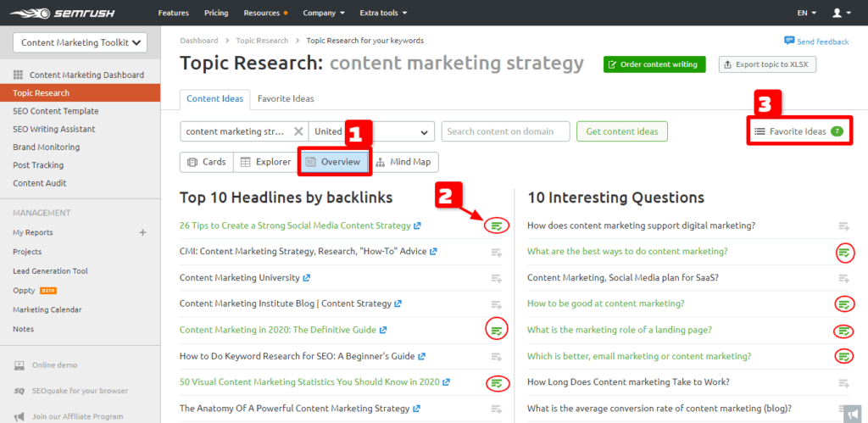This screenshot has width=868, height=423.
Task: Select the Overview view
Action: (334, 162)
